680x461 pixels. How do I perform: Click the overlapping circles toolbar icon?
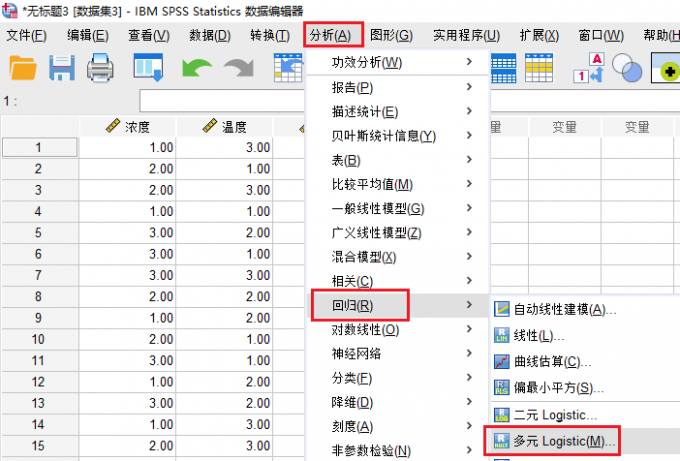[627, 68]
